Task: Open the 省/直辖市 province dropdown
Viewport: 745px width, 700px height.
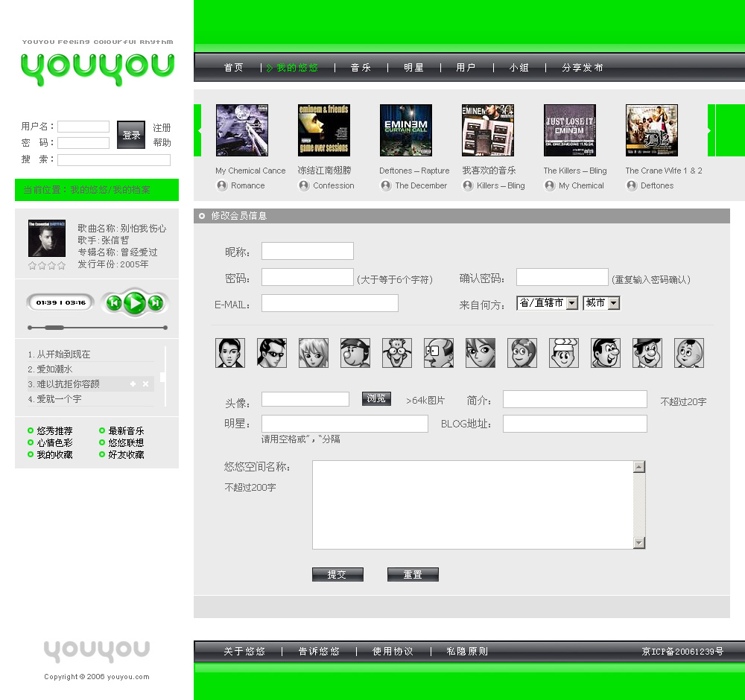Action: (571, 303)
